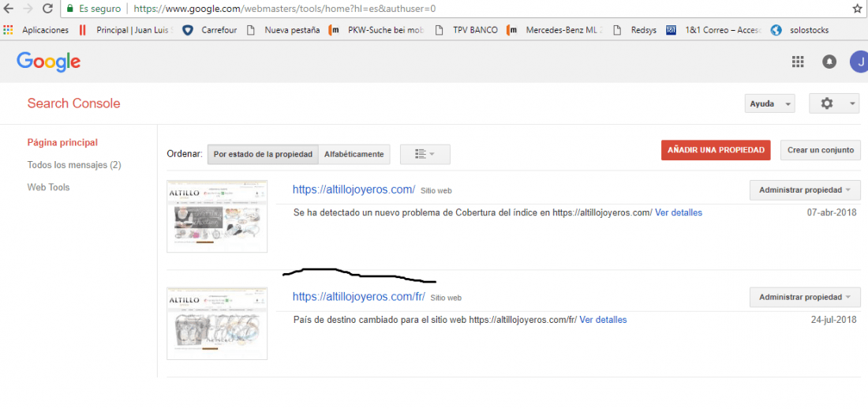
Task: Open Google notifications bell
Action: [829, 62]
